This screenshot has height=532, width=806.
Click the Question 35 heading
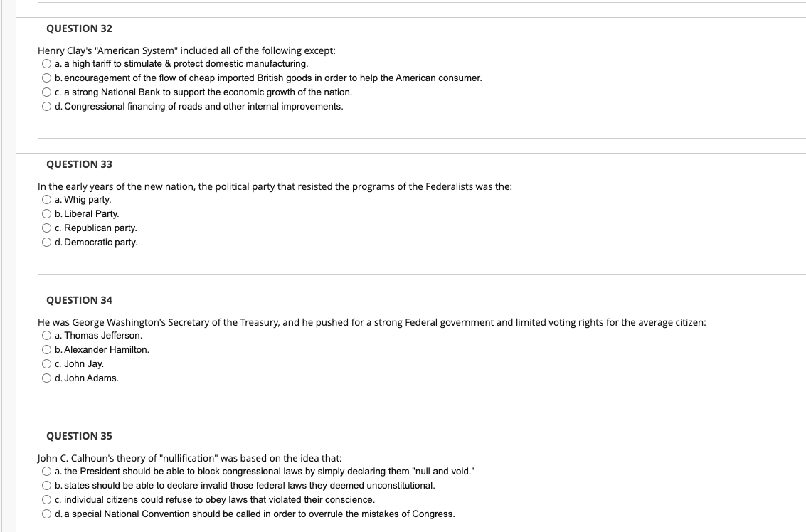tap(79, 436)
